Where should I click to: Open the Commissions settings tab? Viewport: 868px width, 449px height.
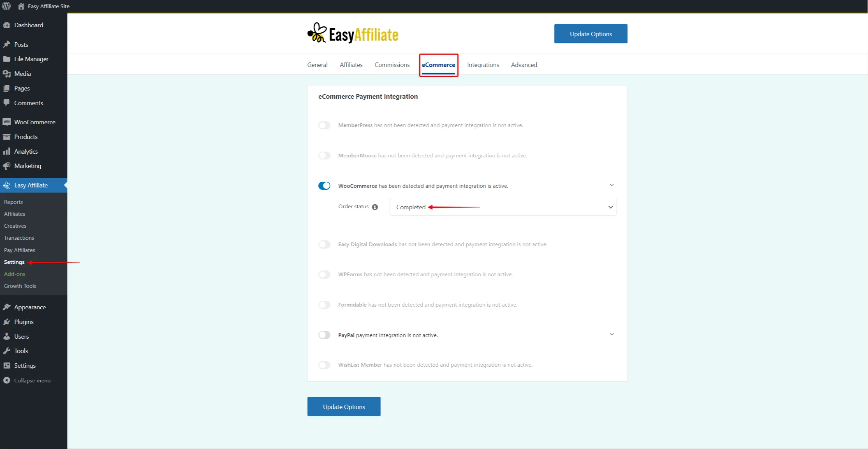pyautogui.click(x=392, y=65)
